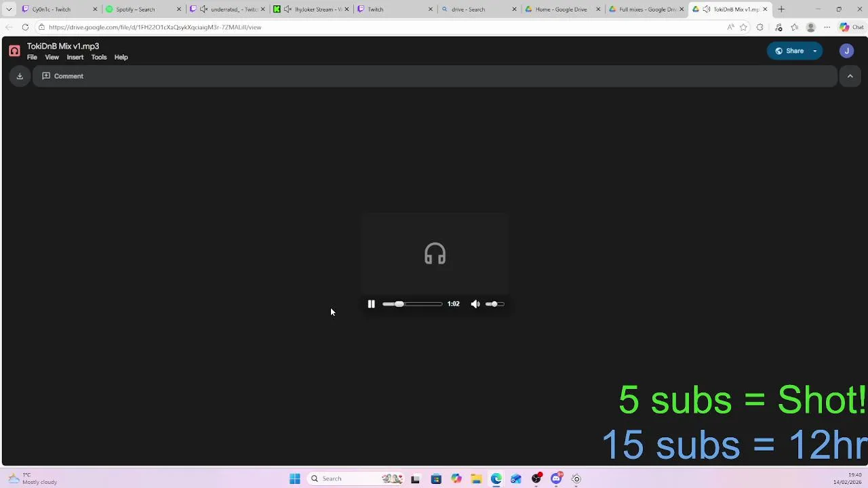Open Outlook from the taskbar
This screenshot has width=868, height=488.
point(516,479)
